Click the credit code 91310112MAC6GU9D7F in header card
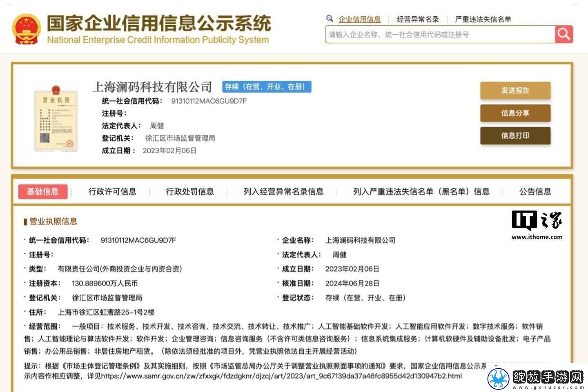Screen dimensions: 588x392 click(209, 101)
